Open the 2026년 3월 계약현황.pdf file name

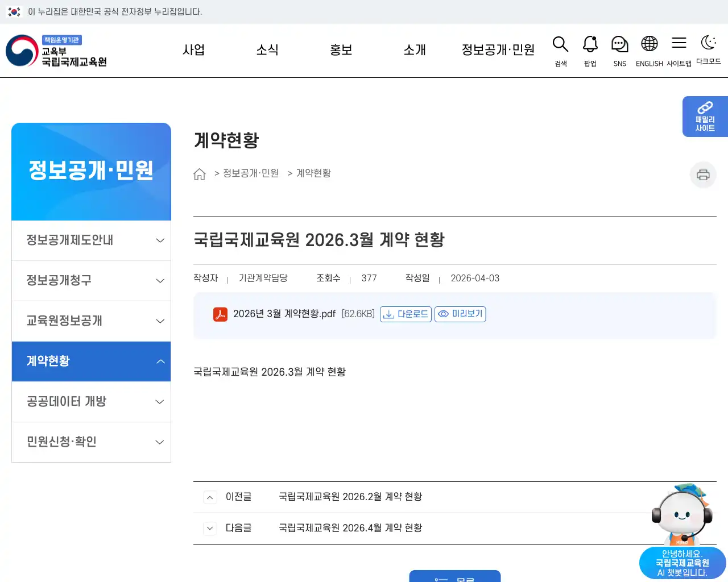click(284, 314)
